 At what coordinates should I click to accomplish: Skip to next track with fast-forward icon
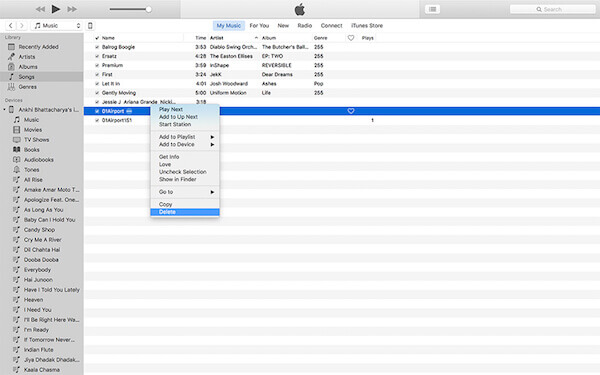pyautogui.click(x=72, y=9)
